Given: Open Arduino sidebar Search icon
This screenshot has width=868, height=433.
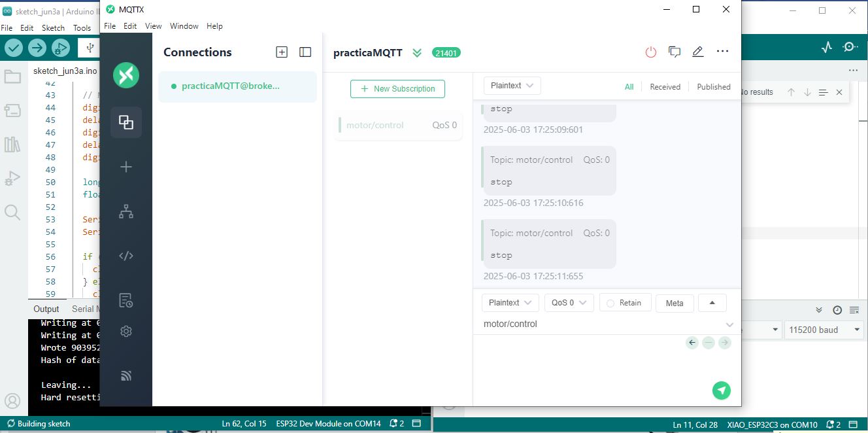Looking at the screenshot, I should [12, 212].
